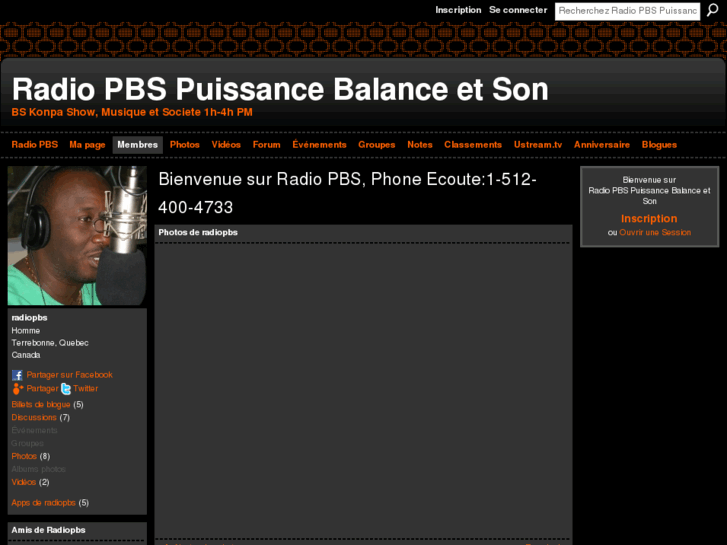Screen dimensions: 727x545
Task: Open the Photos navigation tab
Action: [x=185, y=145]
